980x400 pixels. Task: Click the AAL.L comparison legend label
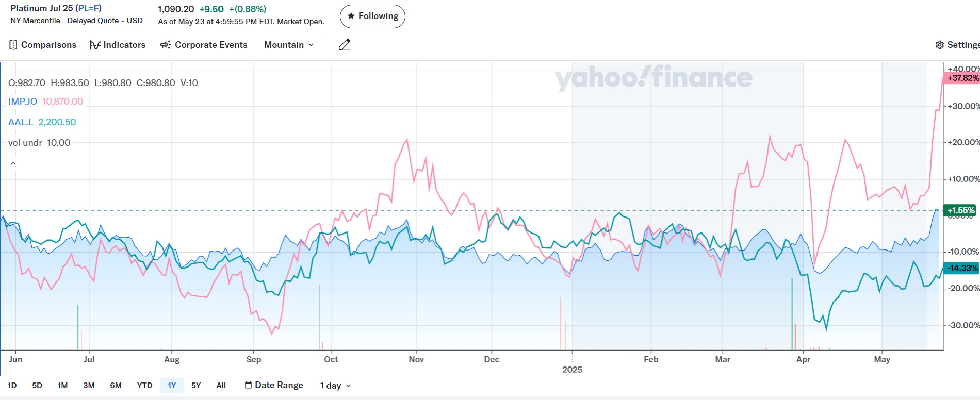tap(21, 122)
